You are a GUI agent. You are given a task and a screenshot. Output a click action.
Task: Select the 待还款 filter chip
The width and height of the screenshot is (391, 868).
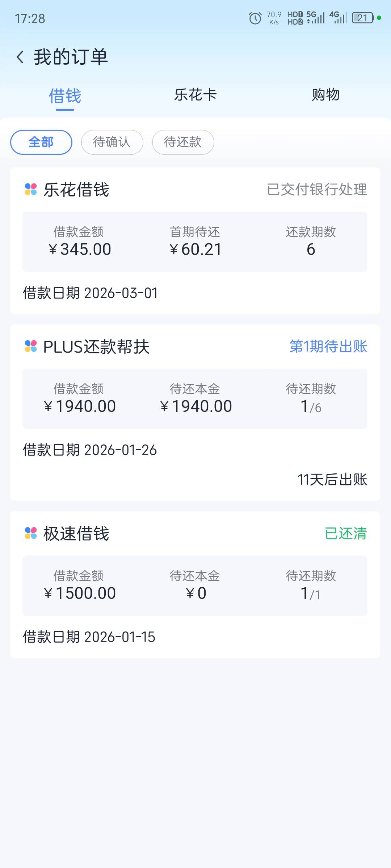tap(183, 142)
